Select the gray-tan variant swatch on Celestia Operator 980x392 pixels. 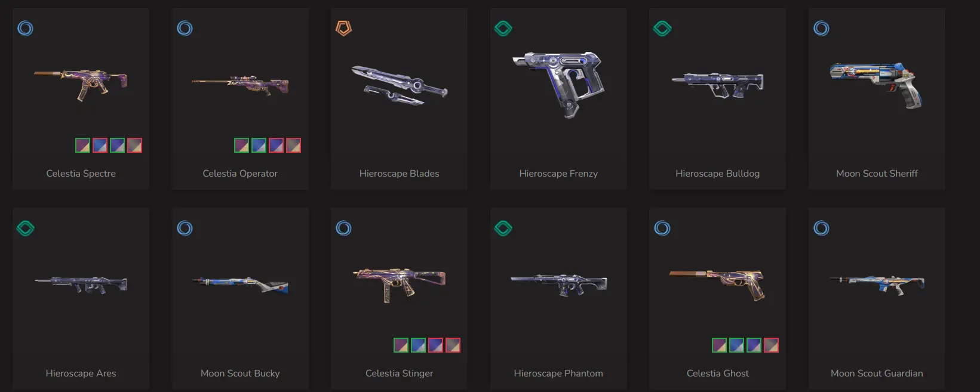(x=293, y=146)
